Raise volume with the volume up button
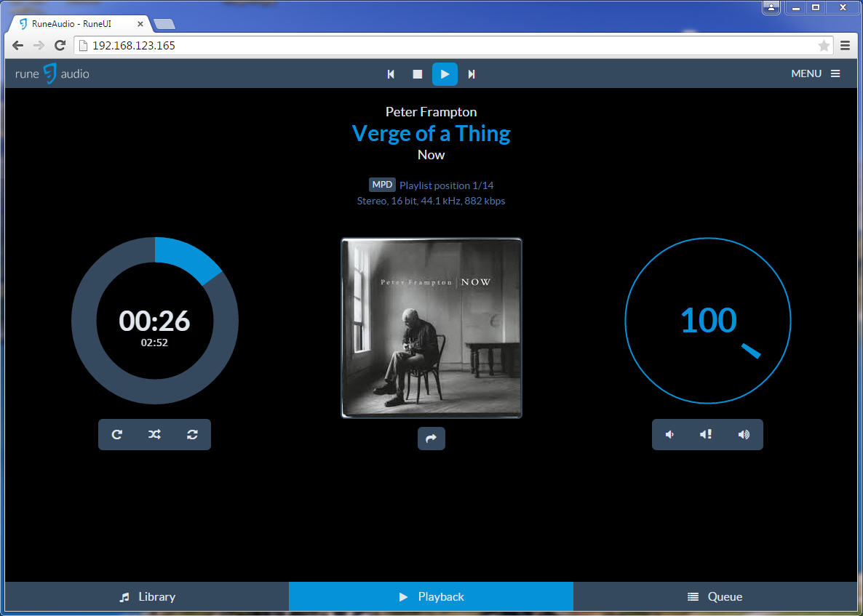 (x=744, y=434)
